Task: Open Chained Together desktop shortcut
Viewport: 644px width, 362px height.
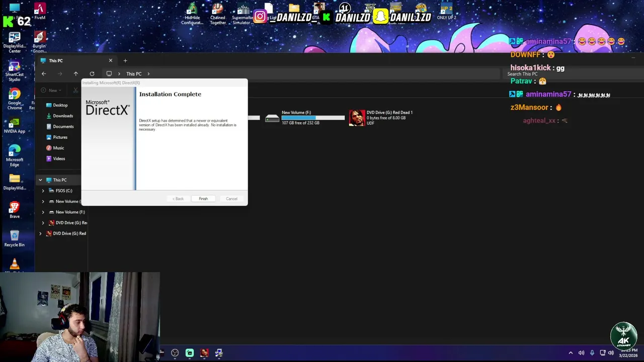Action: point(217,14)
